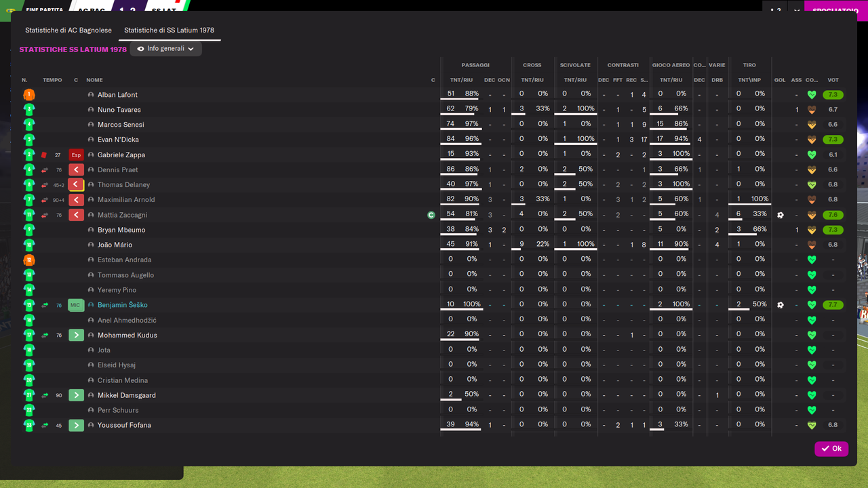Sort by the SCIVOLATE column header
Image resolution: width=868 pixels, height=488 pixels.
click(x=575, y=65)
